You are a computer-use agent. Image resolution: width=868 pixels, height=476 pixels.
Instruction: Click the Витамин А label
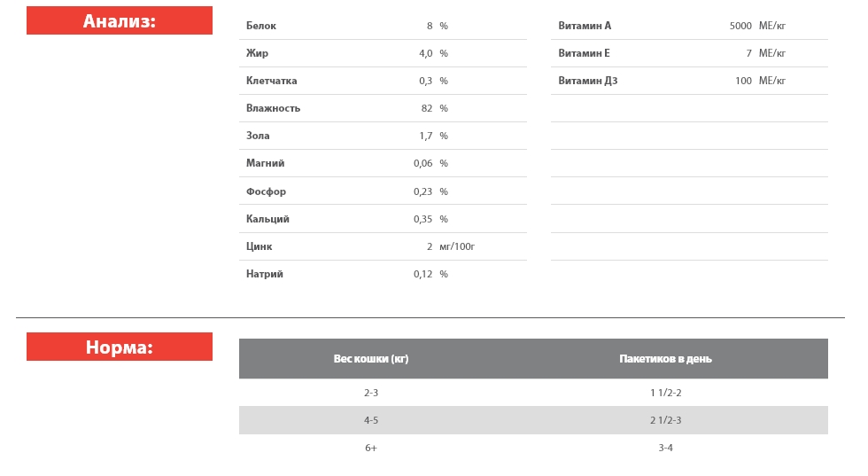pos(585,27)
